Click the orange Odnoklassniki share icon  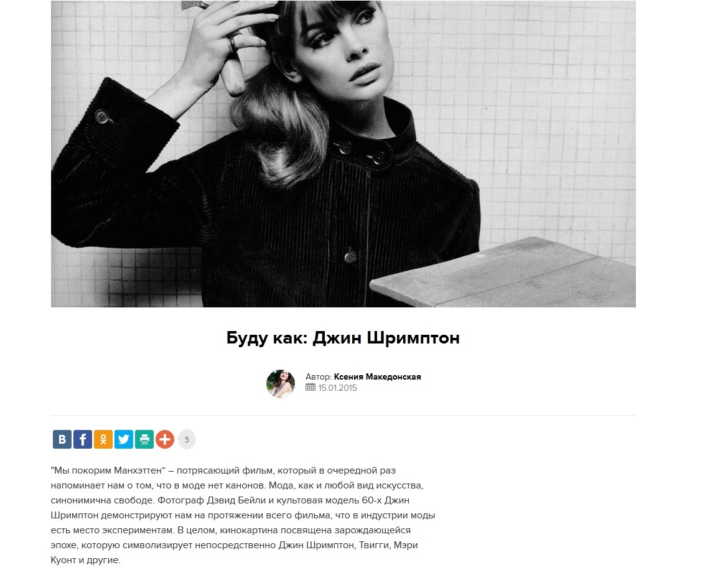pos(103,439)
